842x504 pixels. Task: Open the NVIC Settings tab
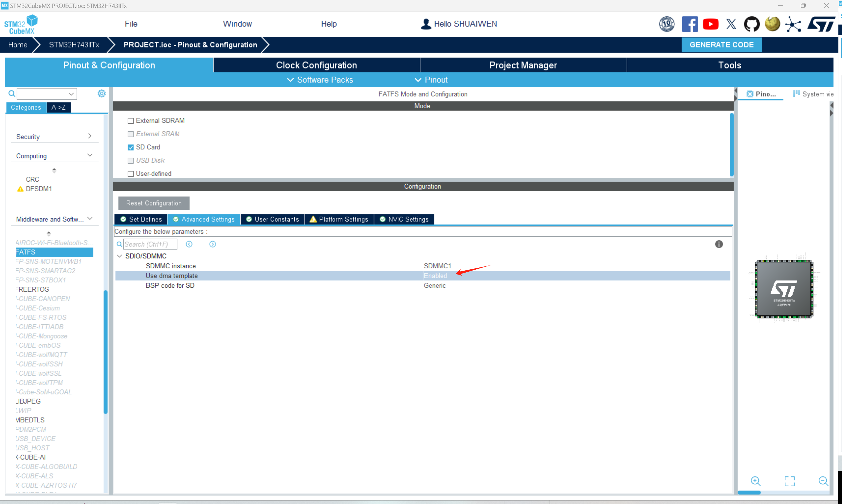pyautogui.click(x=404, y=219)
